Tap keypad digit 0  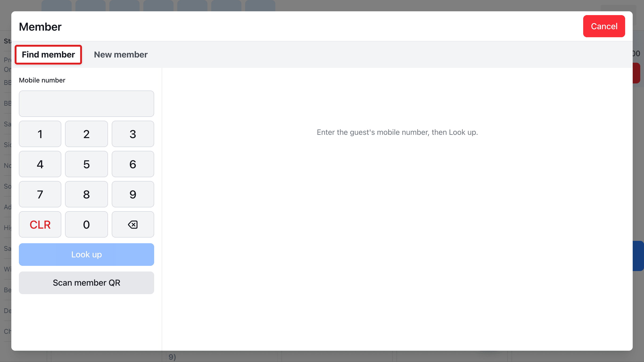[87, 224]
